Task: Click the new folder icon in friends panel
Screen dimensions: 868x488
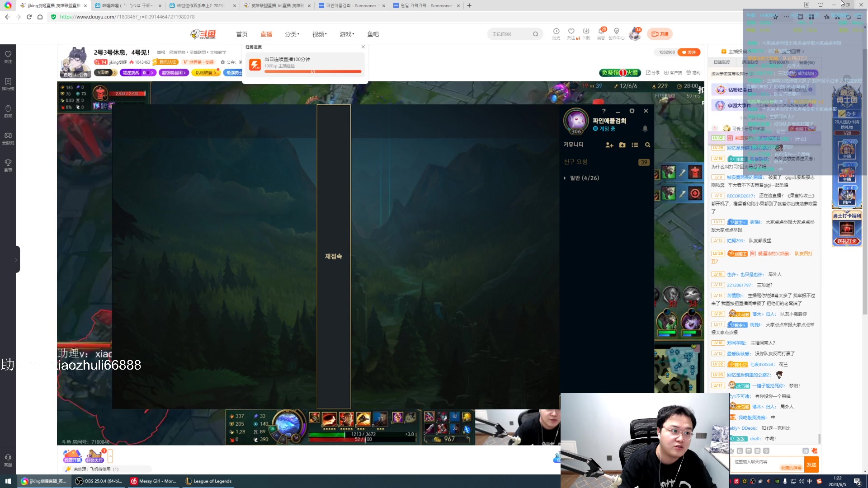Action: click(x=622, y=145)
